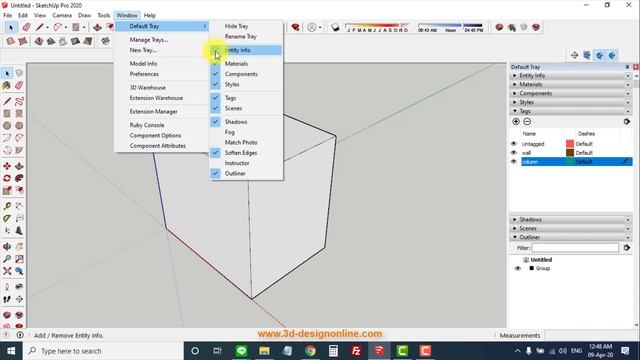Select the Eraser tool in top toolbar
This screenshot has height=360, width=640.
pyautogui.click(x=27, y=27)
